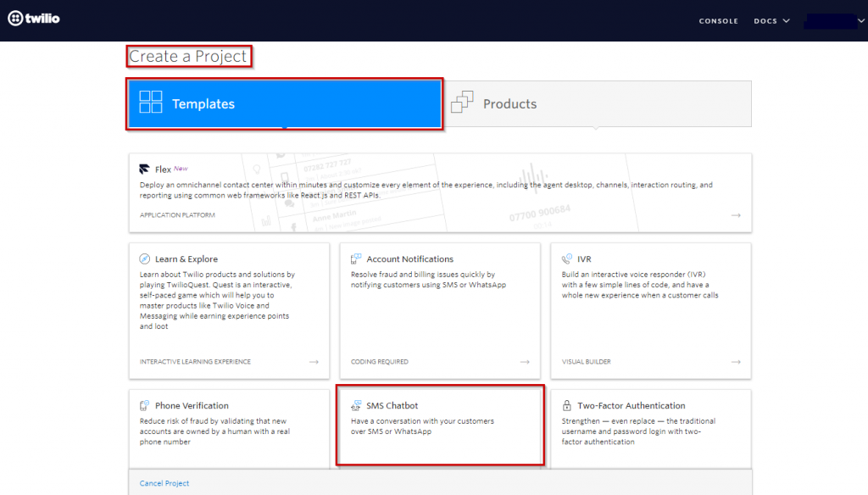Click the Learn & Explore card arrow
The image size is (868, 495).
pyautogui.click(x=314, y=362)
